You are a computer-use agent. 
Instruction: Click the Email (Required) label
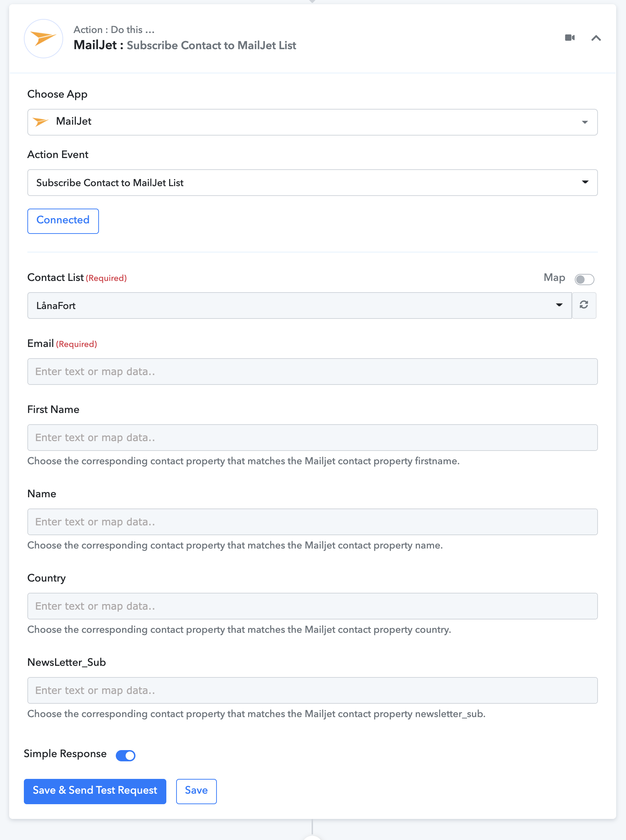[62, 343]
